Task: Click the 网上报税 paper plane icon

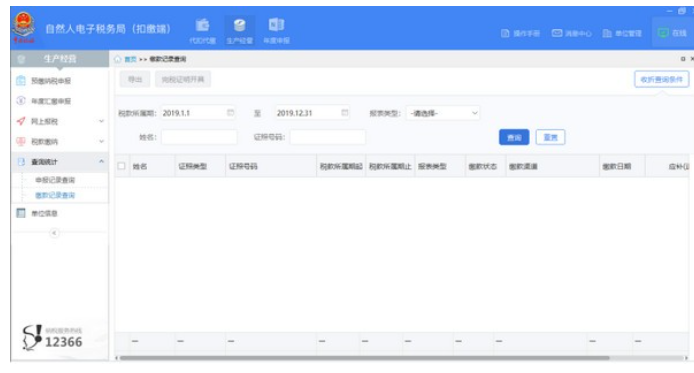Action: pos(21,121)
